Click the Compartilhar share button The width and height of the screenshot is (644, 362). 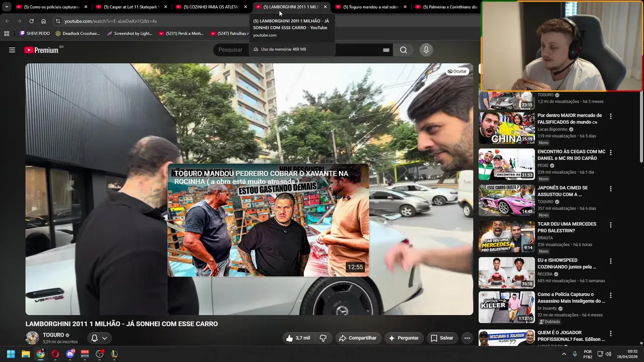(x=358, y=338)
